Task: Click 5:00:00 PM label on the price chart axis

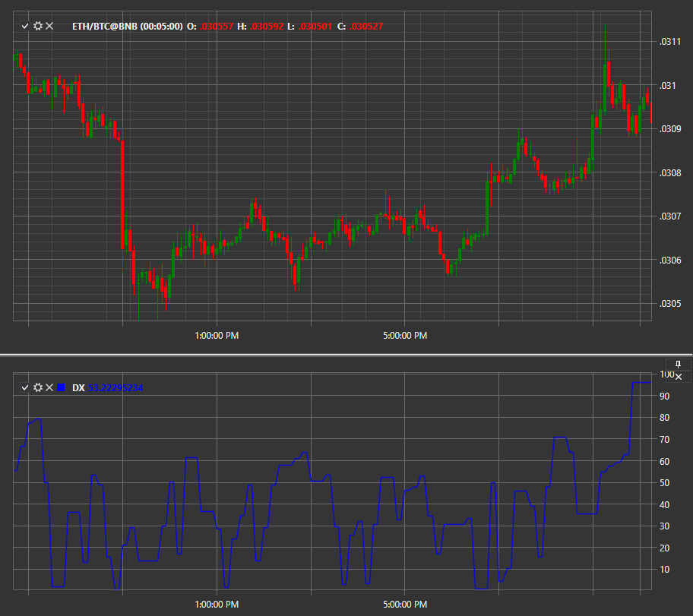Action: point(405,336)
